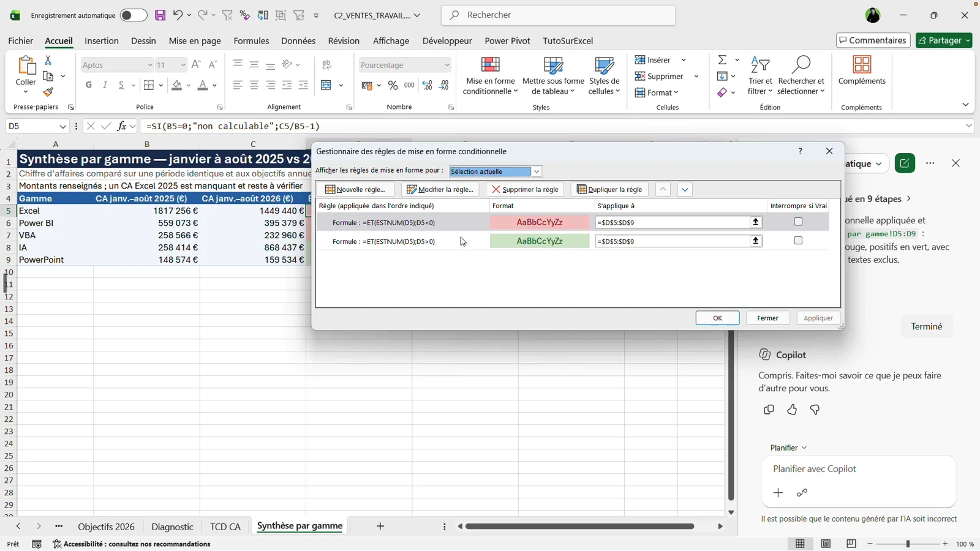Open the Partager share button
980x551 pixels.
coord(944,40)
